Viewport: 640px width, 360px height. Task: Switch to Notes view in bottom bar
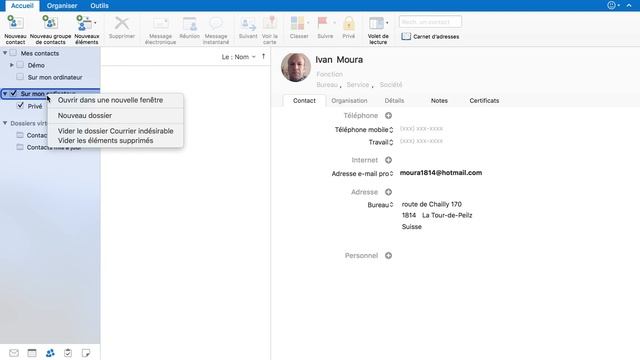tap(86, 353)
